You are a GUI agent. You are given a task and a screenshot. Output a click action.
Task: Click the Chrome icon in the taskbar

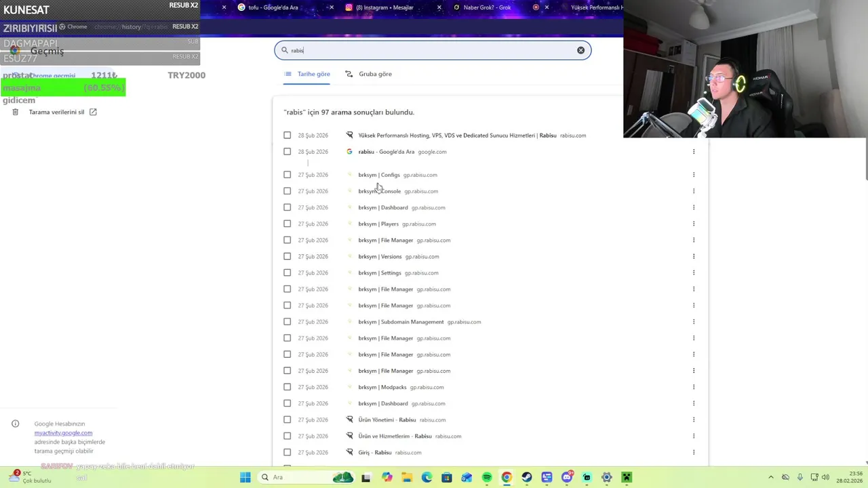(x=507, y=477)
